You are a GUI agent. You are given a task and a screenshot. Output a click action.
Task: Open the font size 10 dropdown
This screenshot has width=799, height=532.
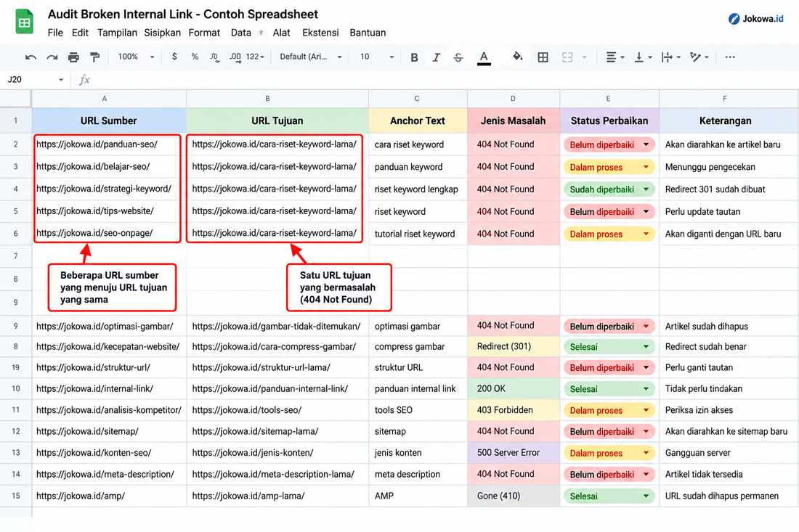pos(377,57)
